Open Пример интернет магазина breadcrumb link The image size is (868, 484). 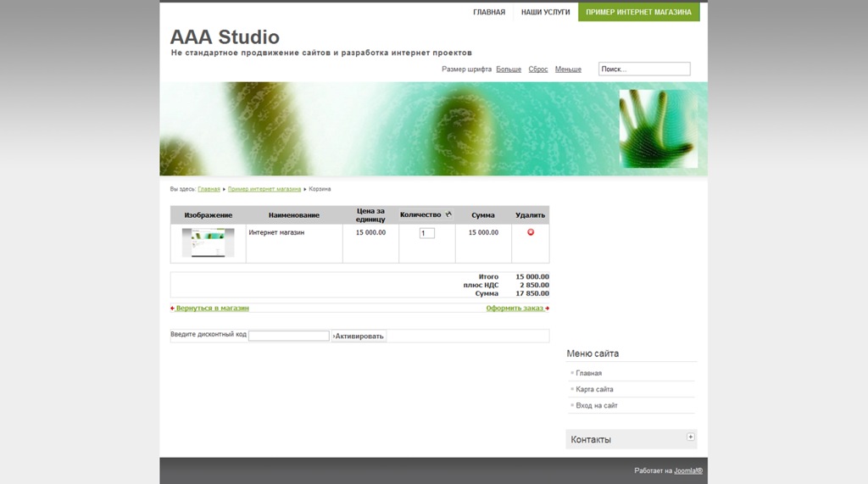coord(264,189)
